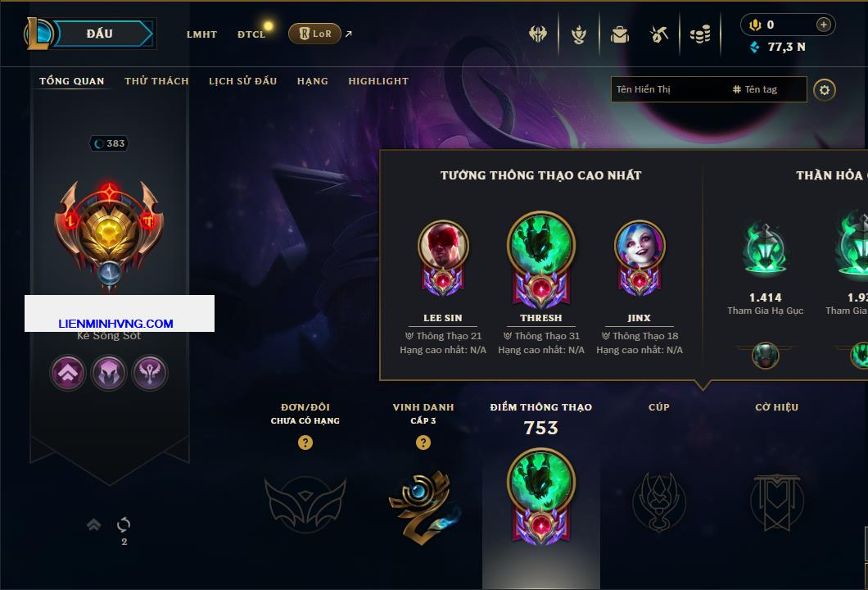The image size is (868, 590).
Task: Open the champion mastery laurel icon in top bar
Action: point(579,34)
